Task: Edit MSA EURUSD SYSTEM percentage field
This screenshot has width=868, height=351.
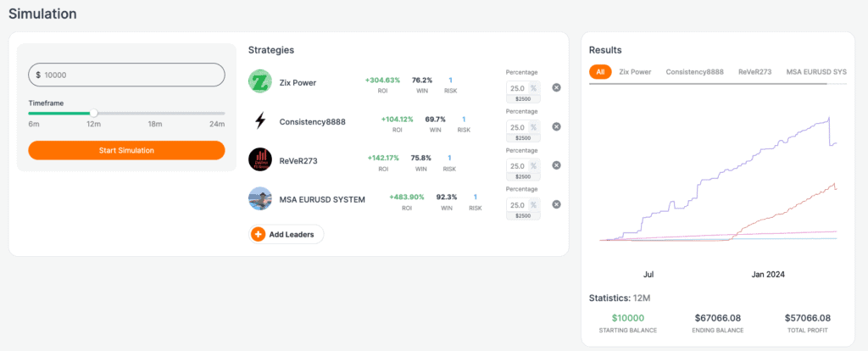Action: (x=516, y=204)
